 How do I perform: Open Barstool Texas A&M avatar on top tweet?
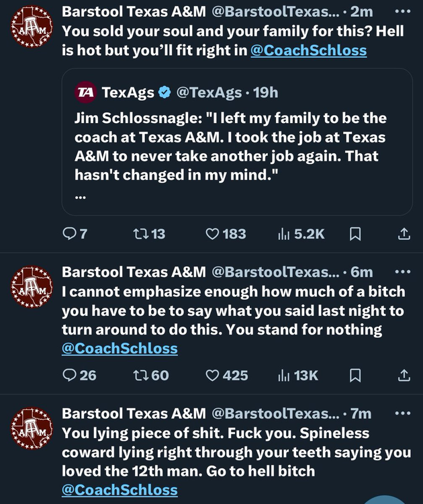point(32,29)
